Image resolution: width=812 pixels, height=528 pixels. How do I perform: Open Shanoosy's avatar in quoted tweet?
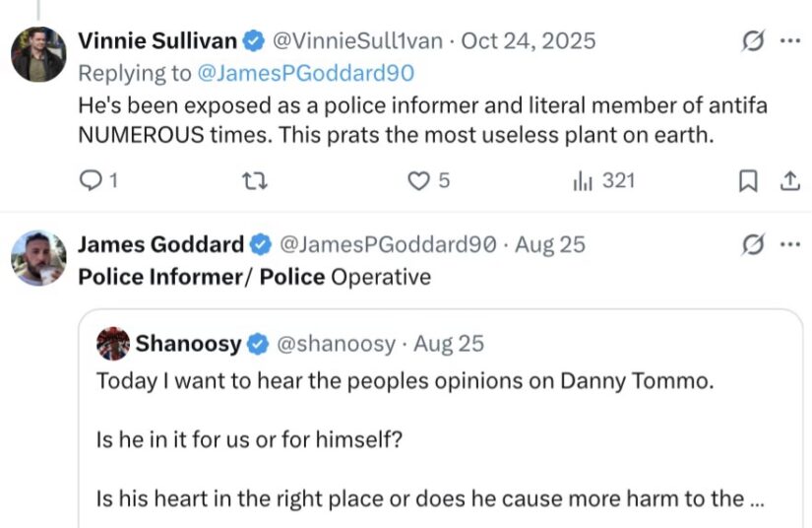[113, 344]
